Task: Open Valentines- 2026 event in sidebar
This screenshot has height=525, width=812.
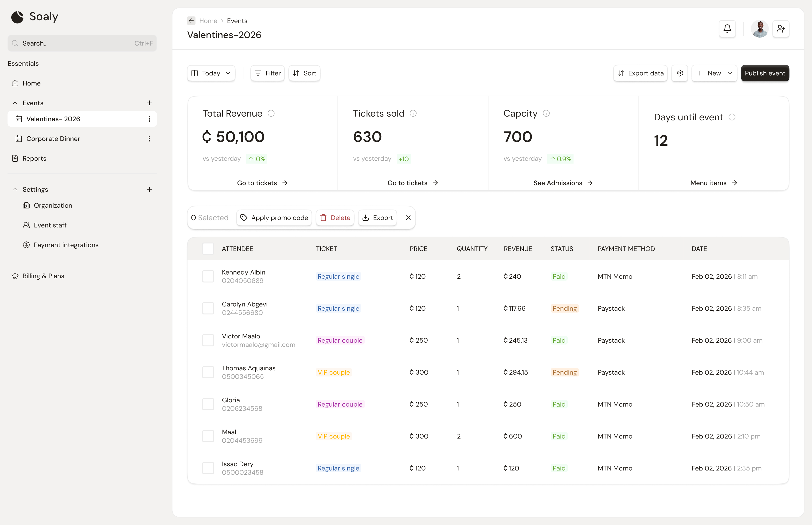Action: [82, 119]
